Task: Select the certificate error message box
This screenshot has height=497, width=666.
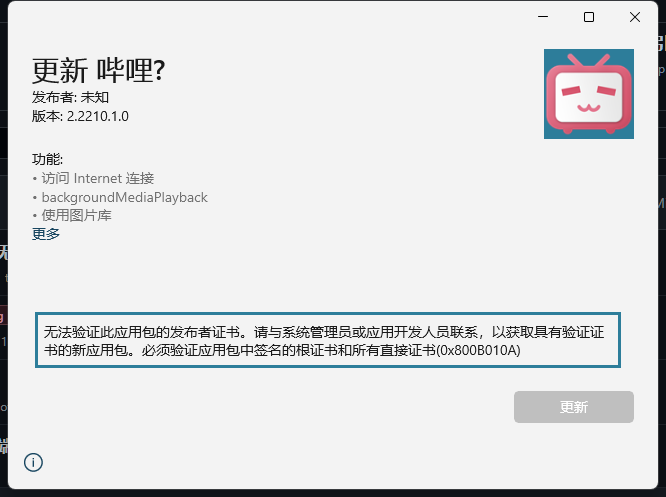Action: tap(327, 340)
